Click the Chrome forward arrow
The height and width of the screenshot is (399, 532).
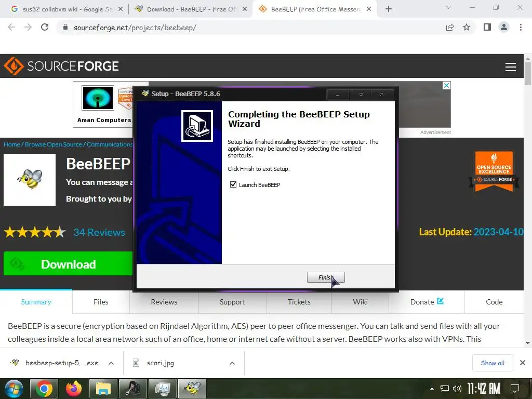pyautogui.click(x=28, y=27)
